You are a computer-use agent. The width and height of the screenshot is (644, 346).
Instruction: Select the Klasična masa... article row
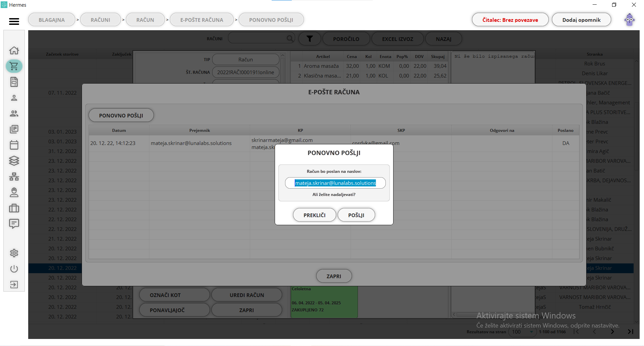(x=369, y=76)
